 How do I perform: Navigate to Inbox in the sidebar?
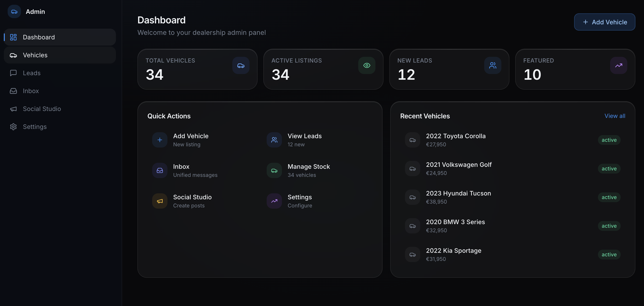tap(60, 91)
